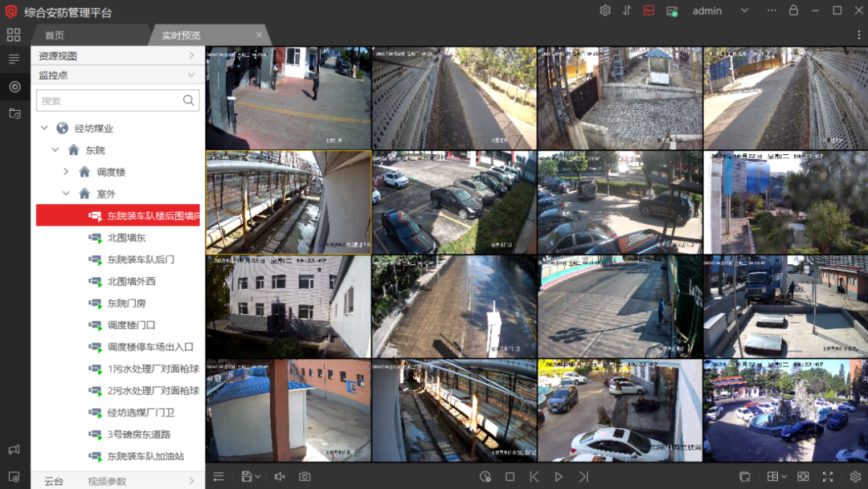Open the 视频参数 tab
Viewport: 868px width, 489px height.
click(107, 481)
